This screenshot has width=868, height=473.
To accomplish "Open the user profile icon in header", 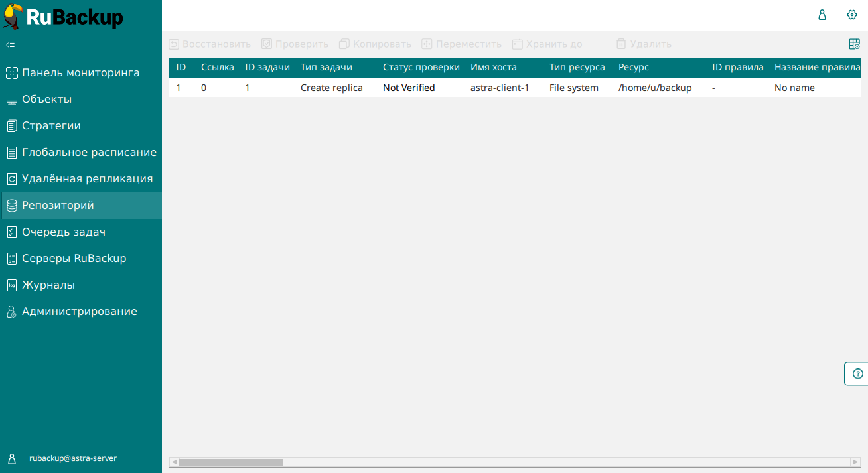I will pyautogui.click(x=822, y=15).
